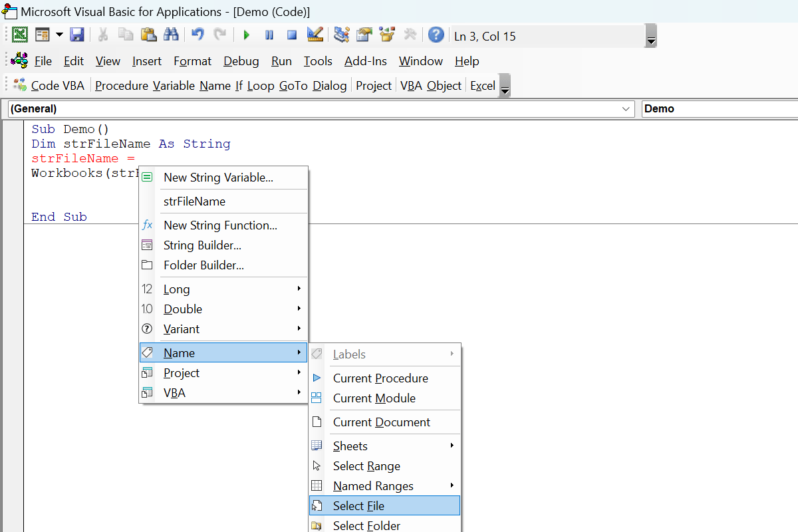
Task: Open the Properties Window icon
Action: coord(364,35)
